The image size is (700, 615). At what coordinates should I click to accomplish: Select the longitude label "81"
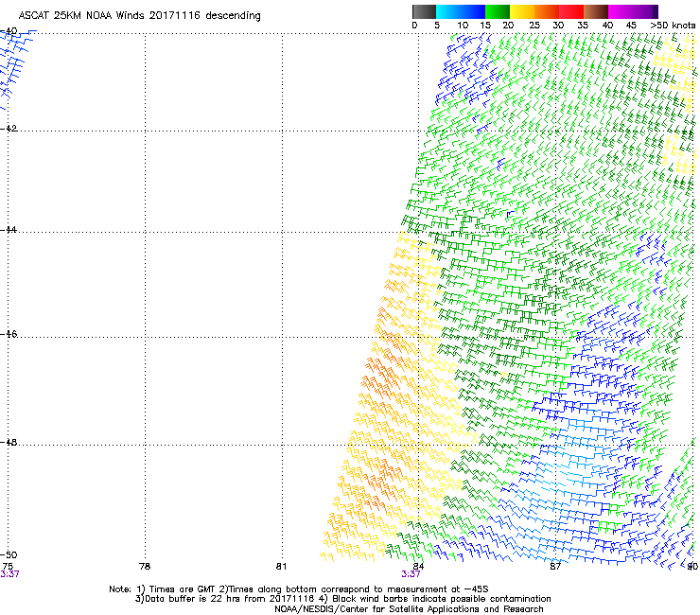pyautogui.click(x=281, y=567)
